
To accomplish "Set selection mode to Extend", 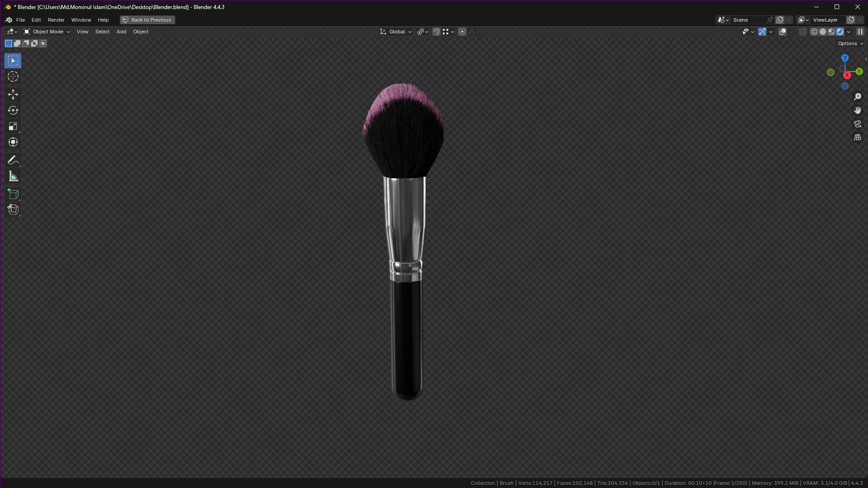I will coord(17,43).
